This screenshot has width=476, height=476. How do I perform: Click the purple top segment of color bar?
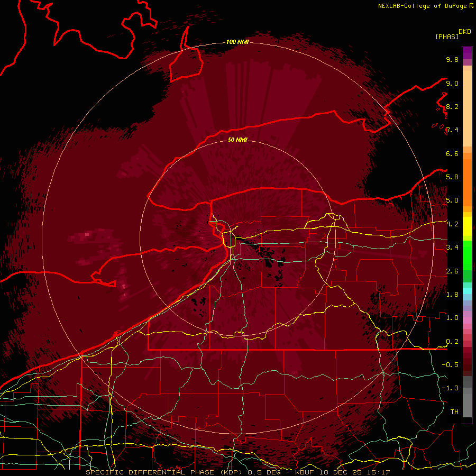467,53
